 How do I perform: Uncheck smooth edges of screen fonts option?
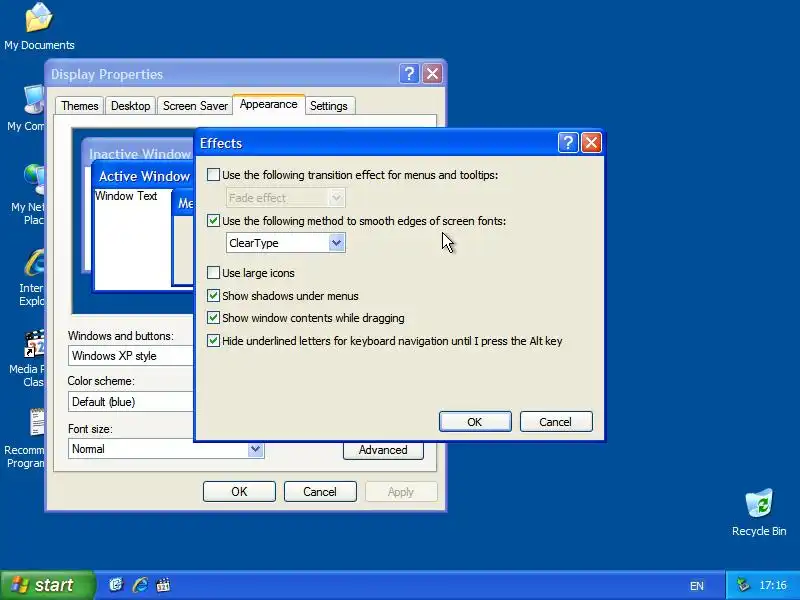tap(213, 221)
